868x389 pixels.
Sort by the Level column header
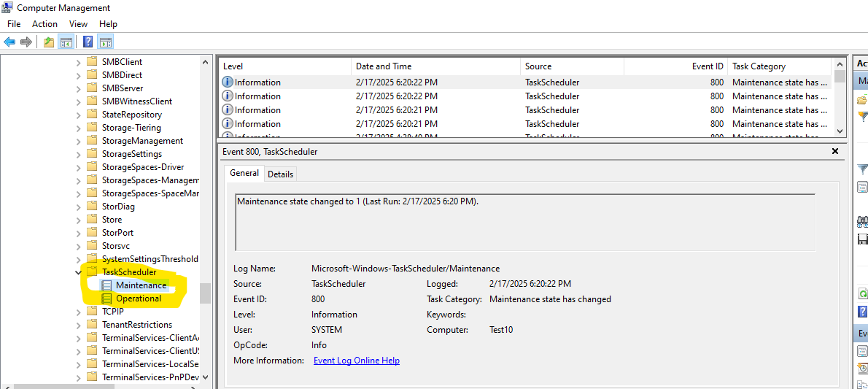(284, 66)
